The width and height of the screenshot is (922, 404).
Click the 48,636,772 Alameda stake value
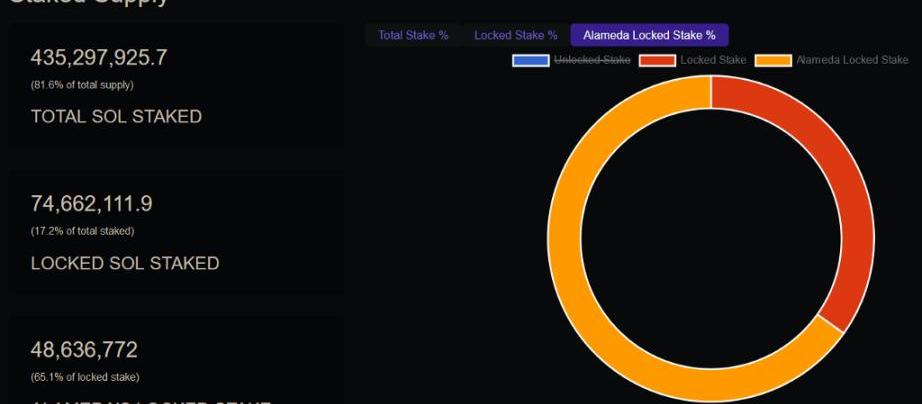pyautogui.click(x=84, y=350)
